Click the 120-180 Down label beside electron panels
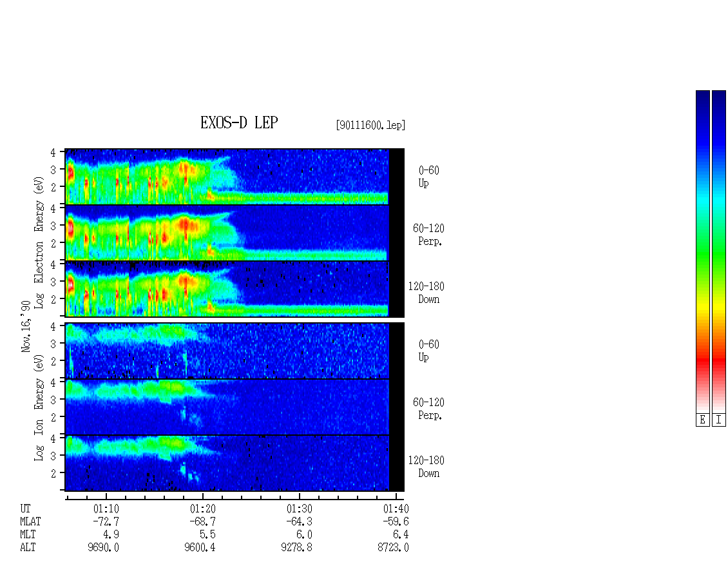Image resolution: width=728 pixels, height=564 pixels. (x=426, y=293)
